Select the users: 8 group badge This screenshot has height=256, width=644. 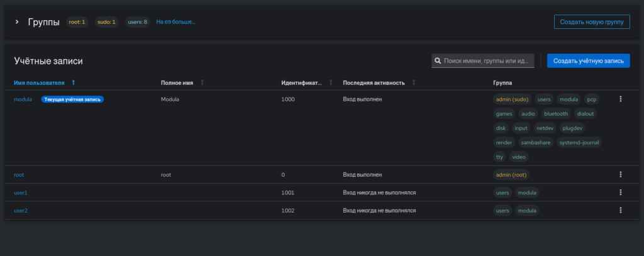pyautogui.click(x=138, y=22)
